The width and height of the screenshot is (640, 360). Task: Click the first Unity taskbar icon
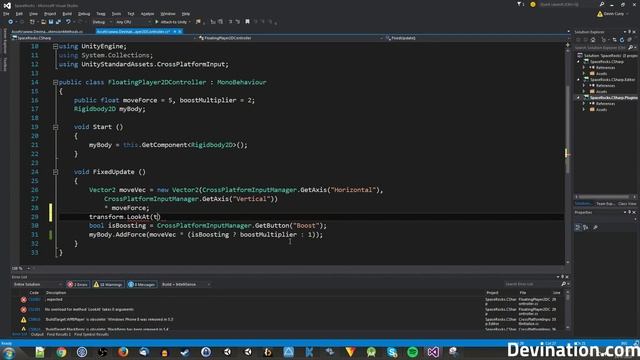(227, 352)
